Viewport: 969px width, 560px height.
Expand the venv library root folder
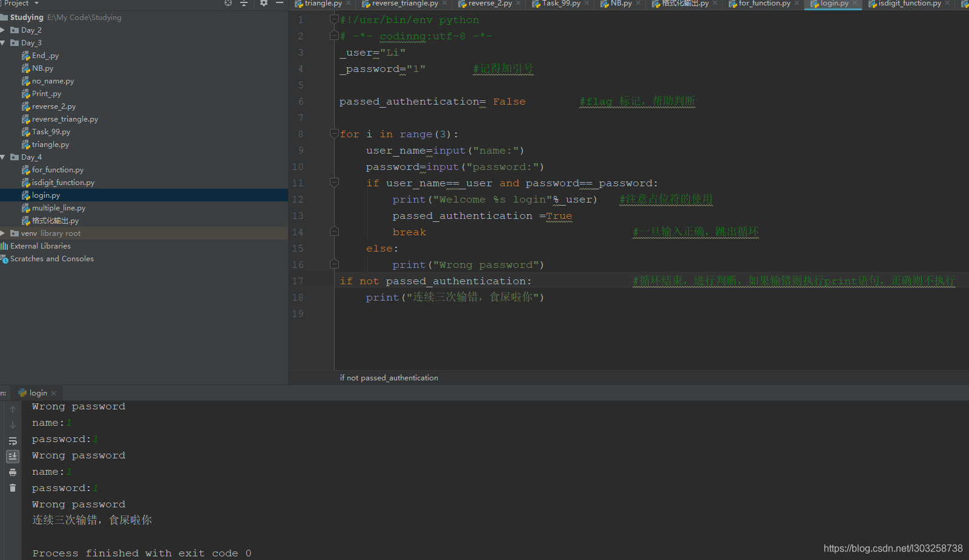click(3, 233)
